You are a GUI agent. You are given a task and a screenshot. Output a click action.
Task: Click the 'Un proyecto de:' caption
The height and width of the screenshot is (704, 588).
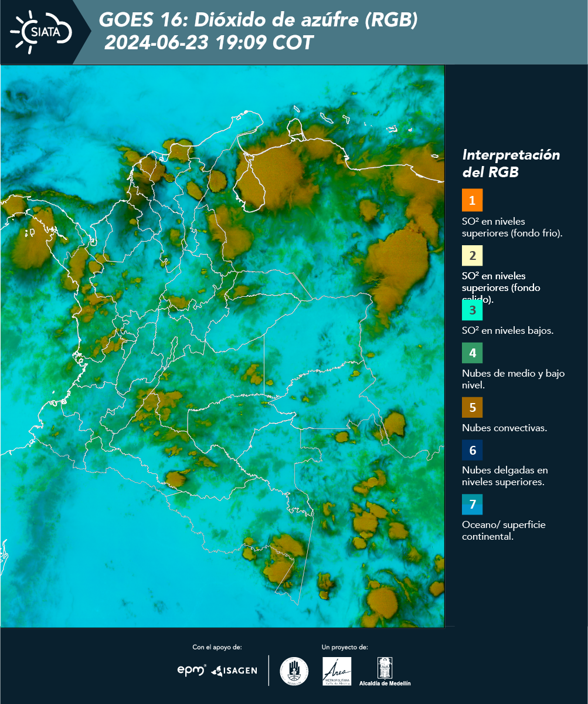coord(345,647)
